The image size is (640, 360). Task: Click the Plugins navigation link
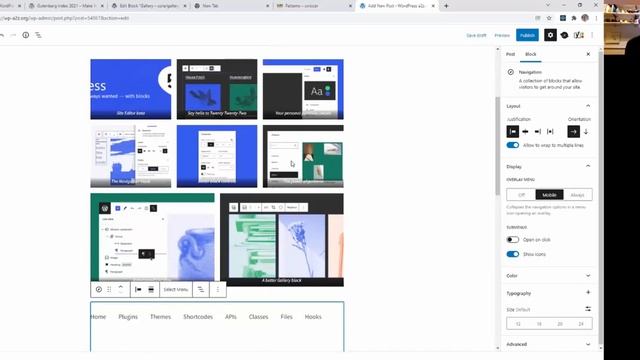tap(128, 317)
